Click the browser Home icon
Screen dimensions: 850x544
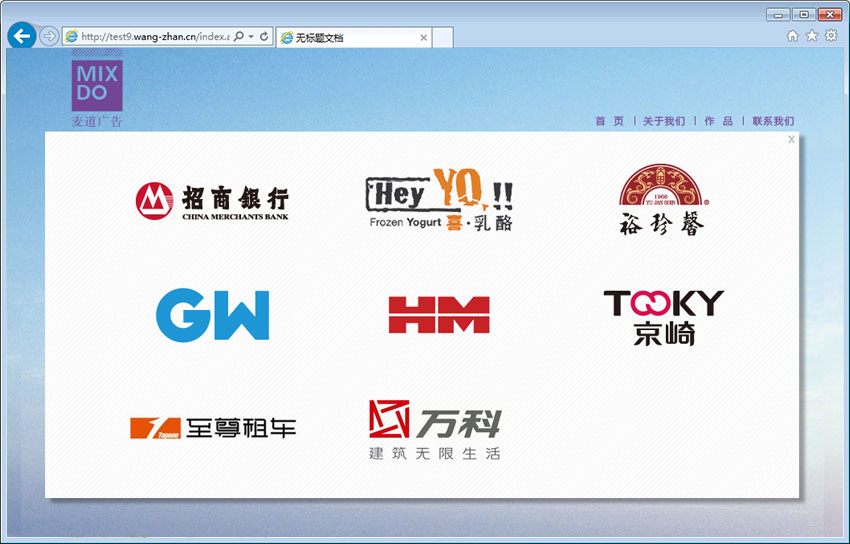793,36
